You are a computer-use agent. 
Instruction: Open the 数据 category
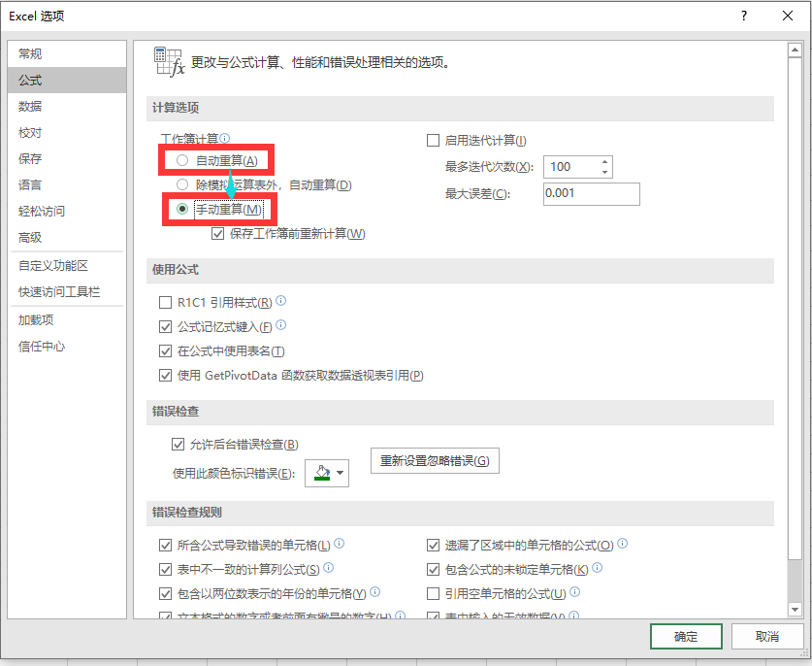(x=67, y=106)
